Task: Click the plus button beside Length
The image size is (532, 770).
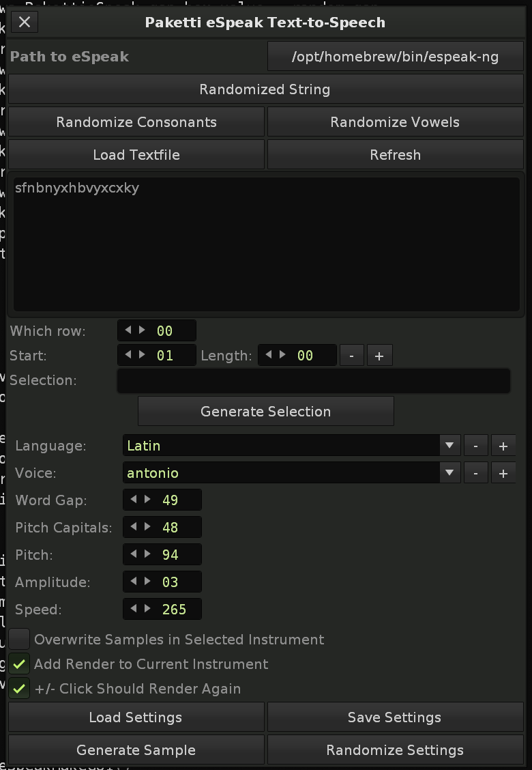Action: [379, 356]
